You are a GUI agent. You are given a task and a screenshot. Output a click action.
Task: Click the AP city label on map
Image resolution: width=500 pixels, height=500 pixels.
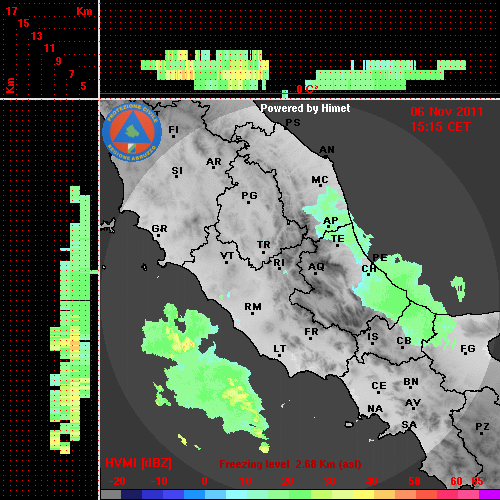(331, 221)
